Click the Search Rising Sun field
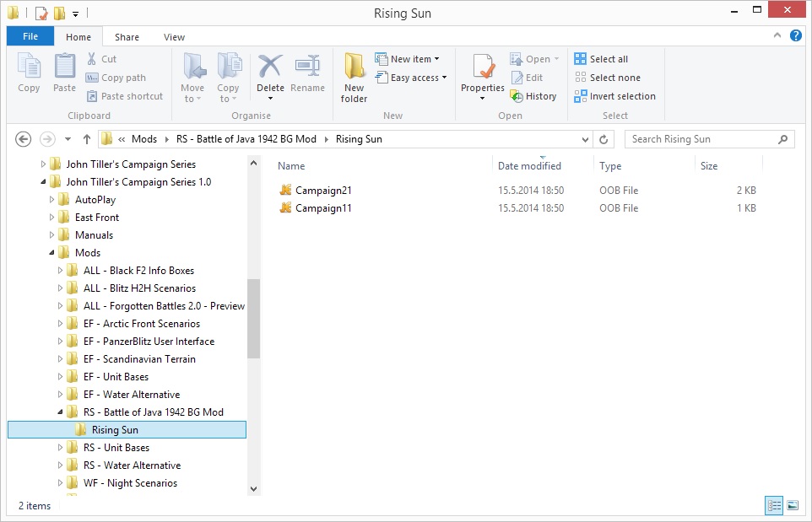812x522 pixels. coord(703,139)
